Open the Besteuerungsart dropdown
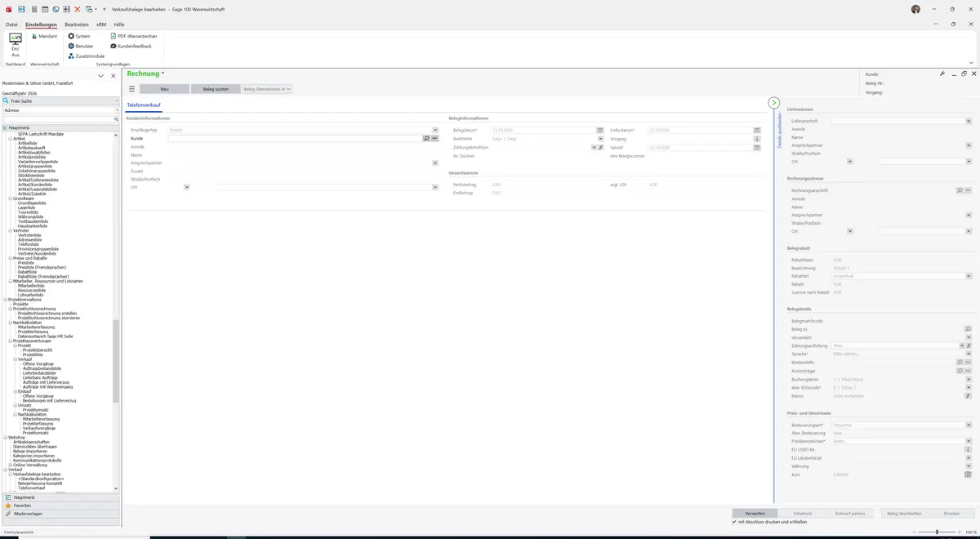Viewport: 980px width, 539px height. coord(968,425)
